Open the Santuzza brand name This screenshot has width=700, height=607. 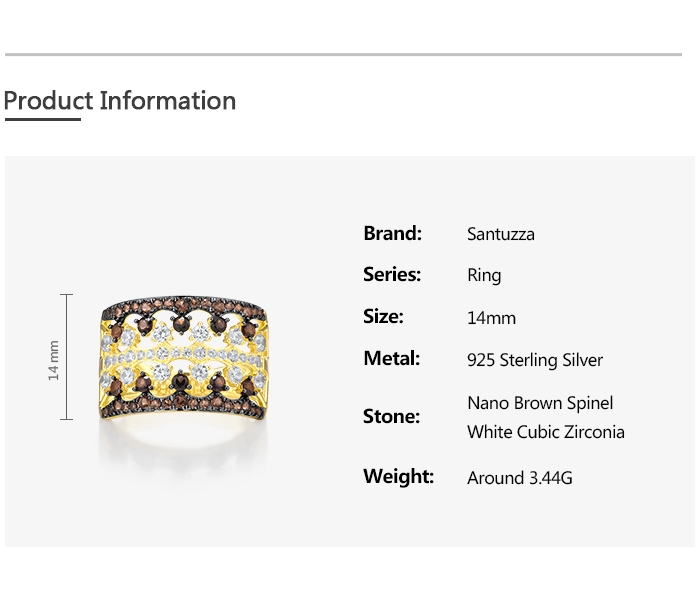coord(500,234)
